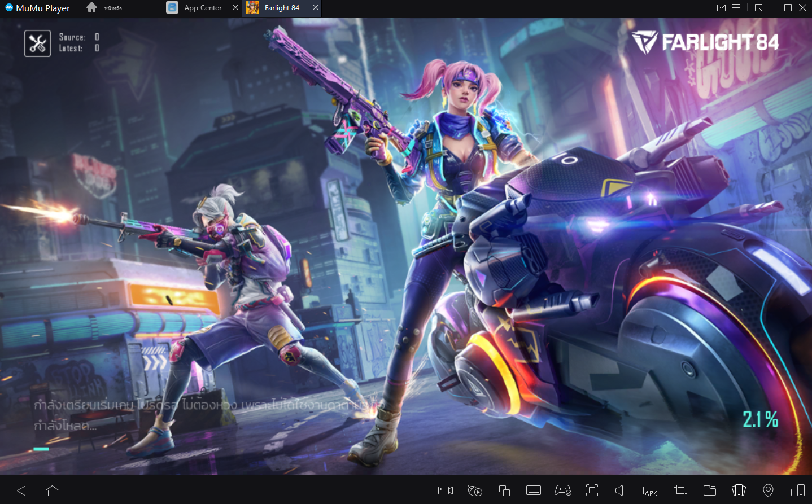Open the multi-instance windows icon
The height and width of the screenshot is (504, 812).
click(x=504, y=490)
